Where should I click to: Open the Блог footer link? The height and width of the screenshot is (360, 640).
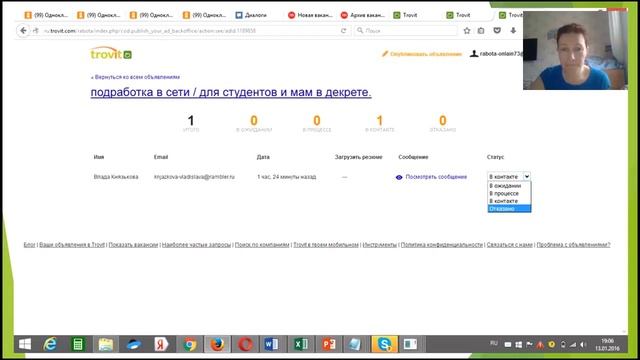29,245
